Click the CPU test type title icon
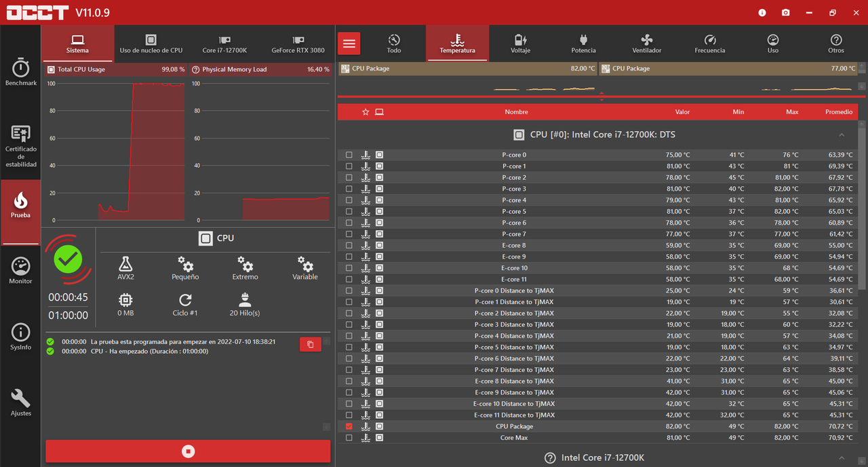This screenshot has width=868, height=467. (x=205, y=238)
